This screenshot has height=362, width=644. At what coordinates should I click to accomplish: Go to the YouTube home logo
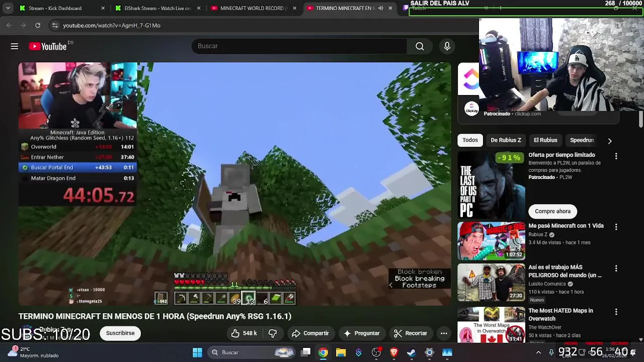tap(48, 46)
